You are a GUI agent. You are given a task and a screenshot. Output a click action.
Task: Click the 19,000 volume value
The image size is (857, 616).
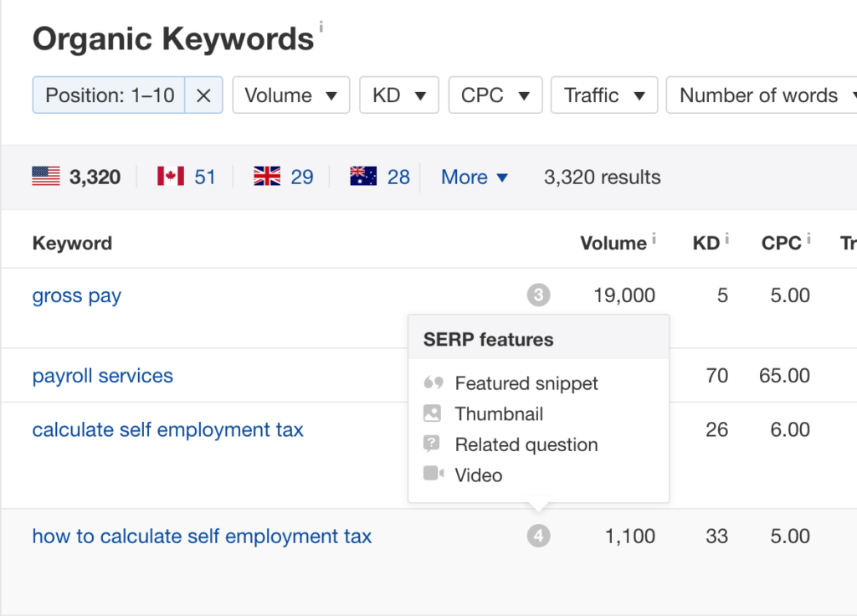click(x=624, y=295)
